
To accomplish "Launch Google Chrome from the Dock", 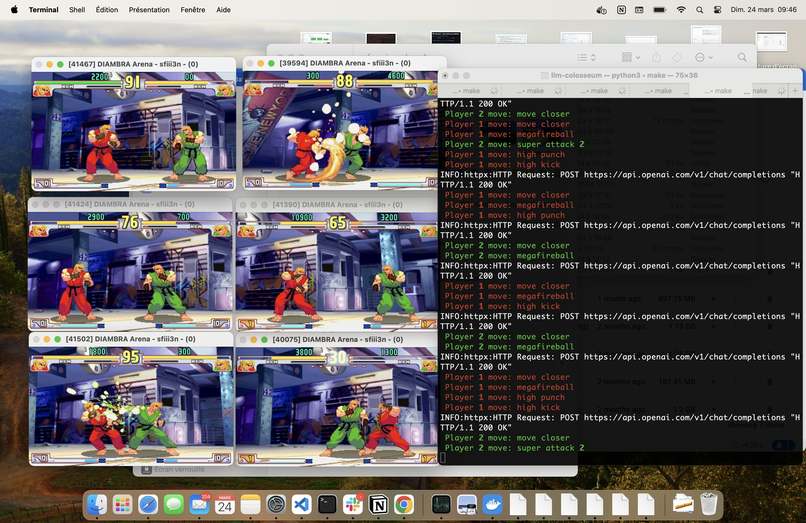I will point(404,504).
